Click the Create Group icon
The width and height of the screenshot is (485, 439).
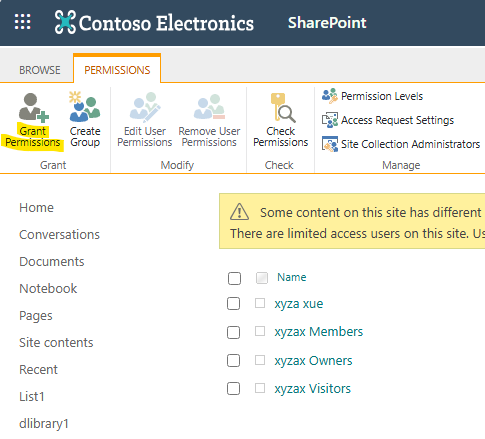click(85, 107)
